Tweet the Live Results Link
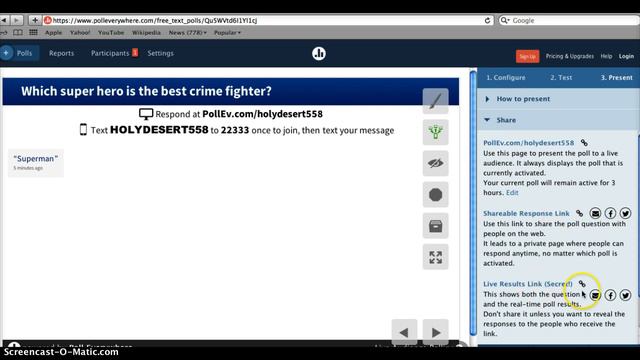Viewport: 640px width, 360px height. (x=625, y=295)
